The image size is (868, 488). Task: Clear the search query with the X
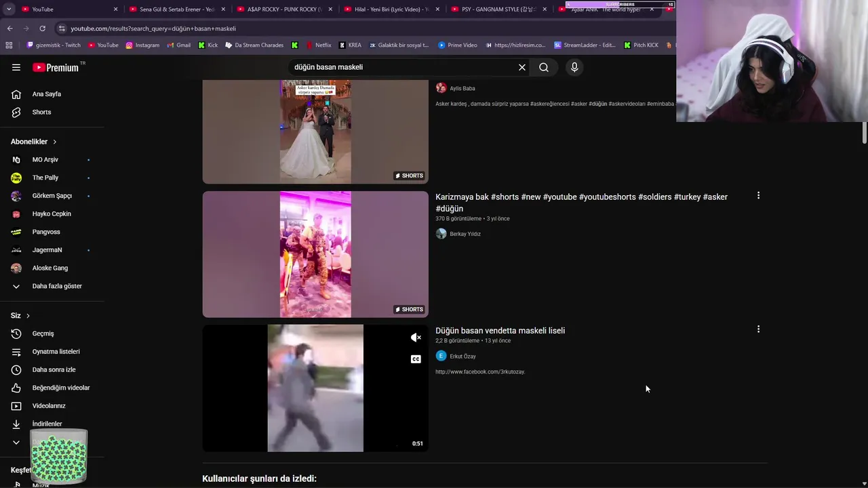coord(522,67)
